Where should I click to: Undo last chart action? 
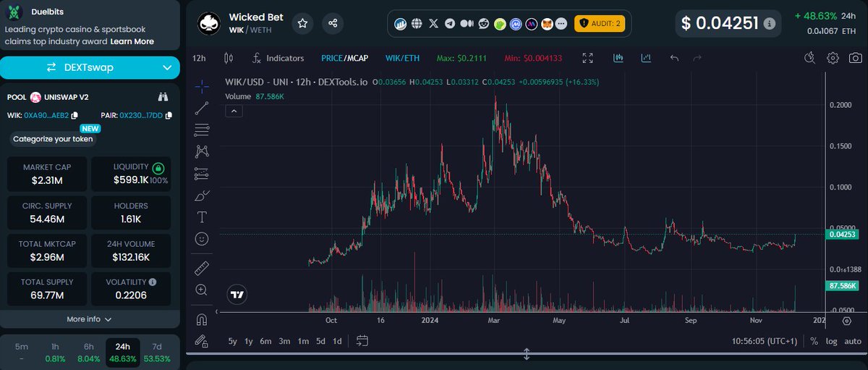674,58
